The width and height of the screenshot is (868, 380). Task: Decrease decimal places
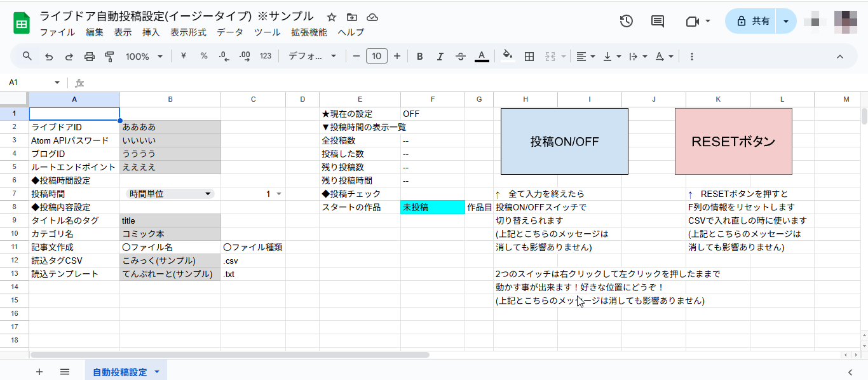coord(224,56)
